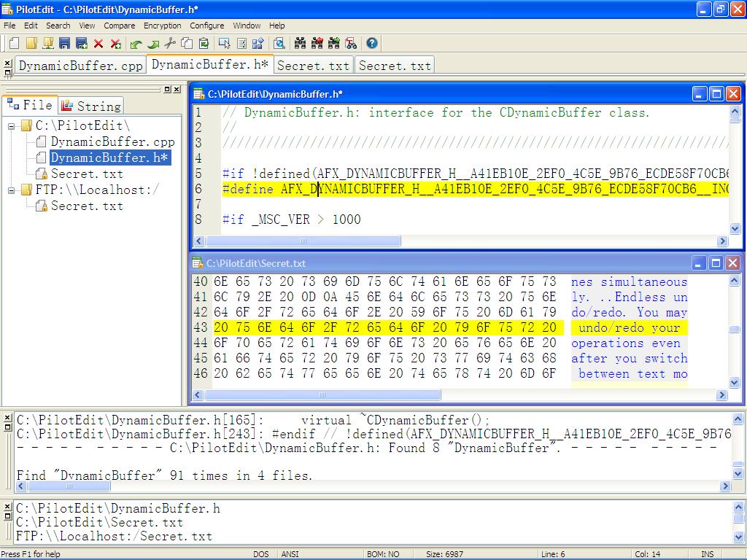This screenshot has width=747, height=560.
Task: Switch to the String panel tab
Action: click(x=91, y=106)
